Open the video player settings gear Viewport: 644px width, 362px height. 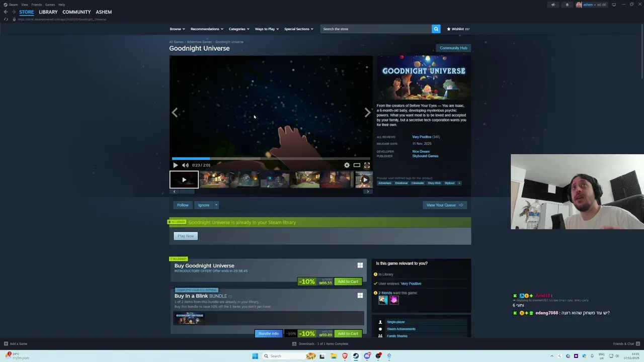(347, 165)
